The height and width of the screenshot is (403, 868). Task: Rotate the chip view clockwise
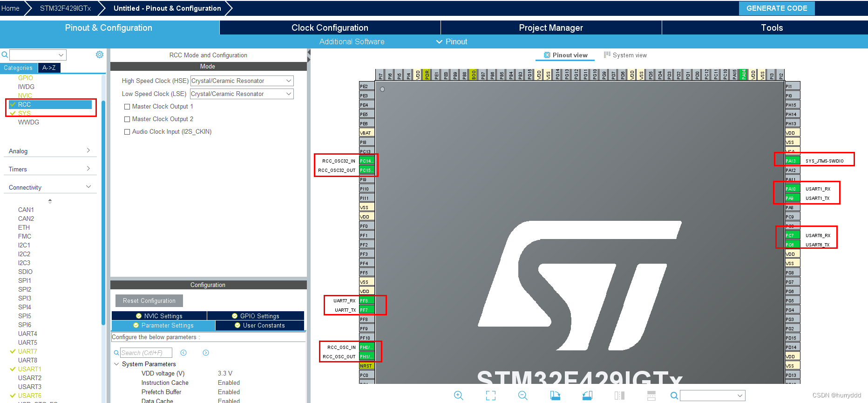(x=555, y=396)
